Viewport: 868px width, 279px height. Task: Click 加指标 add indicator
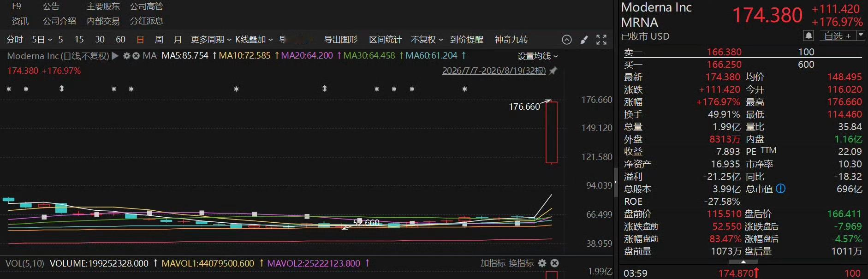[x=493, y=263]
